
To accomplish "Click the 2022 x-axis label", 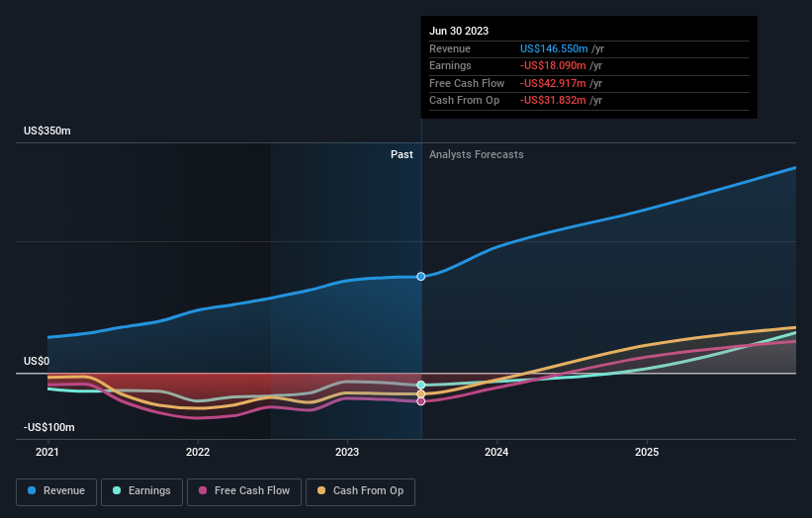I will [198, 453].
